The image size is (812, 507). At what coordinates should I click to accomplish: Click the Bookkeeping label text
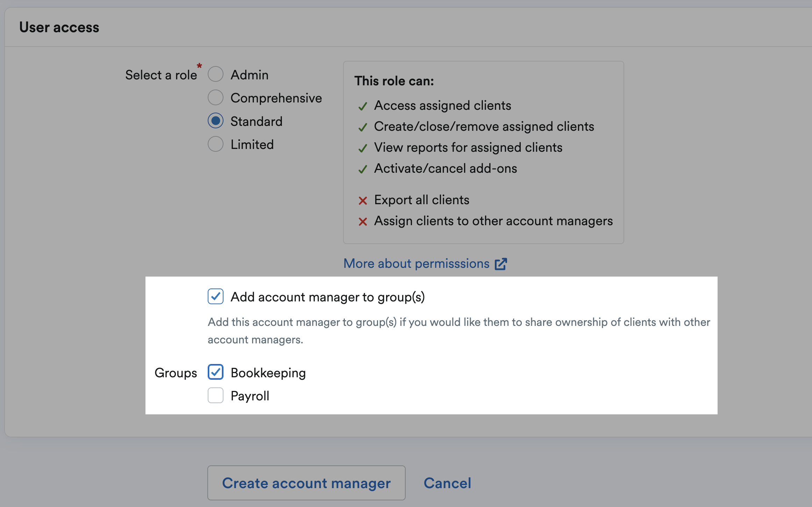point(268,373)
